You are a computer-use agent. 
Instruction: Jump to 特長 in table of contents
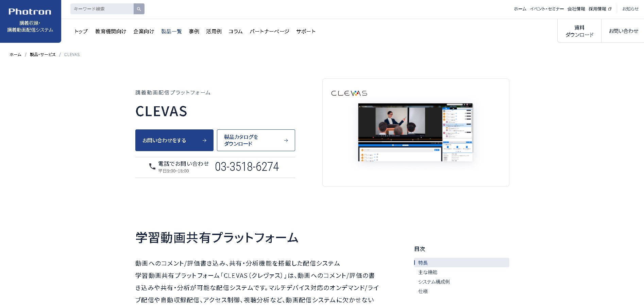[x=462, y=263]
